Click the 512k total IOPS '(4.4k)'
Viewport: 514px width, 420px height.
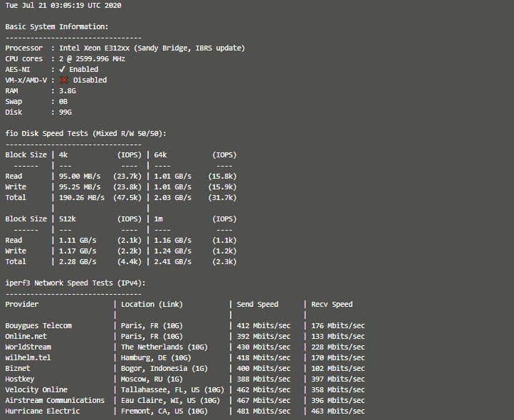130,262
